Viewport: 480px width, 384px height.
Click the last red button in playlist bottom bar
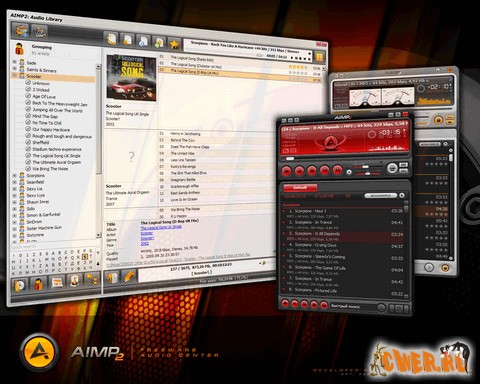click(324, 305)
